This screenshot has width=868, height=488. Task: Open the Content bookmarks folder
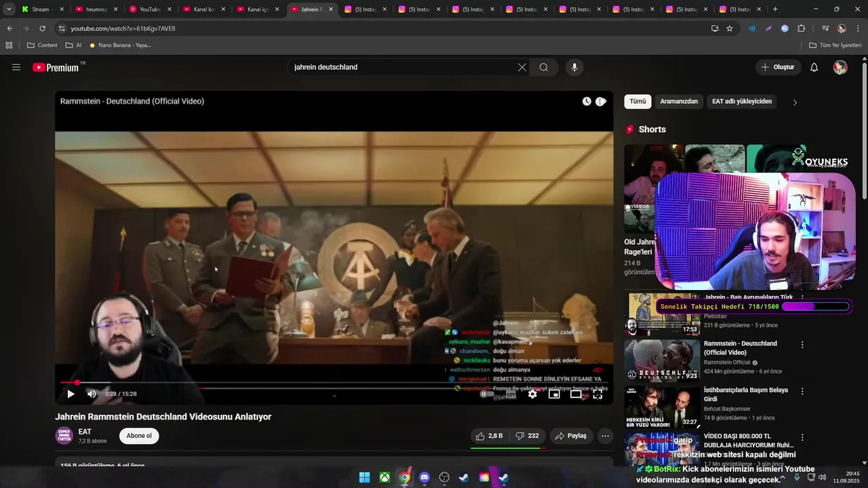point(42,45)
